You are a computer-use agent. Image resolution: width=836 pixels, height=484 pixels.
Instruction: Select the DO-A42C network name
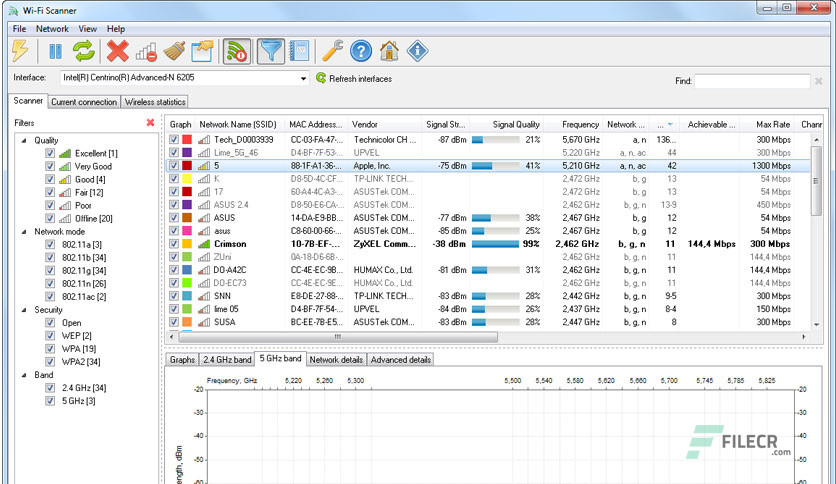click(x=230, y=270)
